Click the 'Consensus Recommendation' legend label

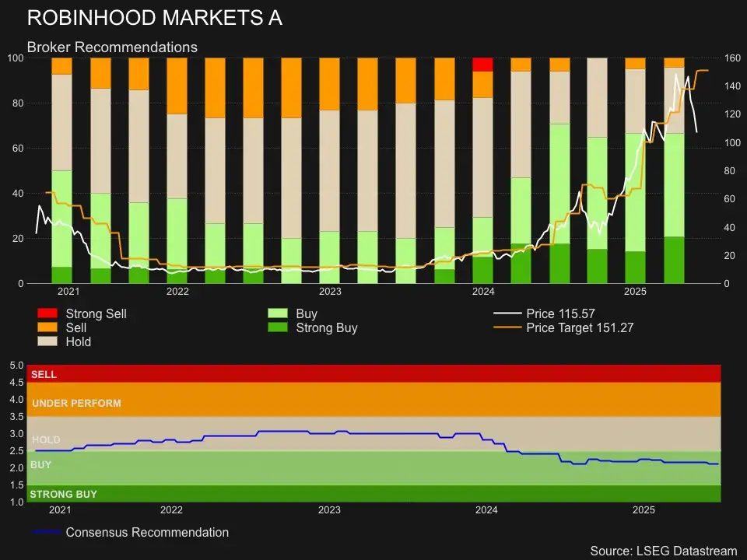point(147,532)
